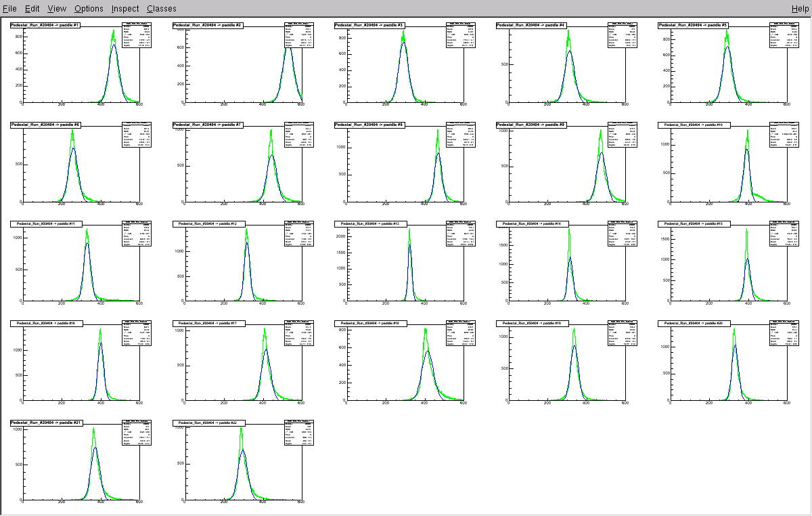This screenshot has height=516, width=812.
Task: Select the title ending in 'paddle #19'
Action: 531,324
